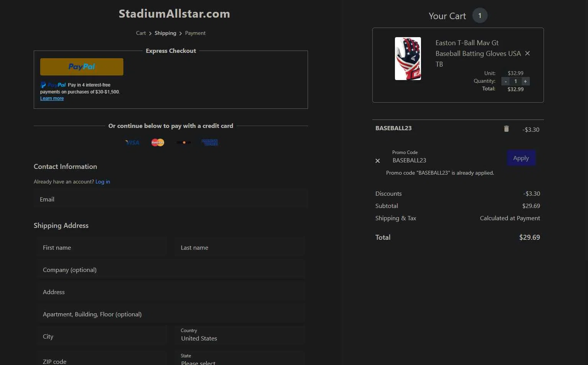Decrease quantity with the minus button
588x365 pixels.
tap(506, 81)
